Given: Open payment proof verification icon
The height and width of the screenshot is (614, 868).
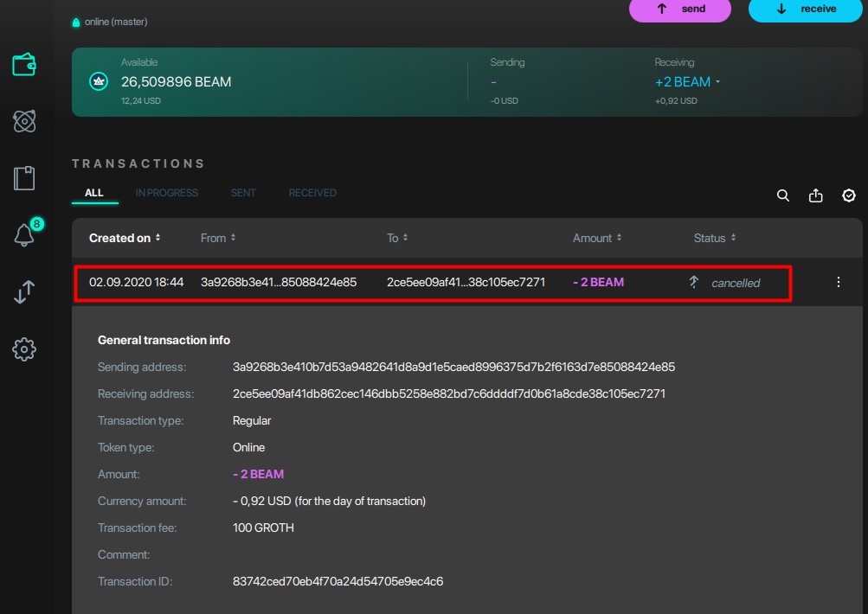Looking at the screenshot, I should (x=848, y=195).
